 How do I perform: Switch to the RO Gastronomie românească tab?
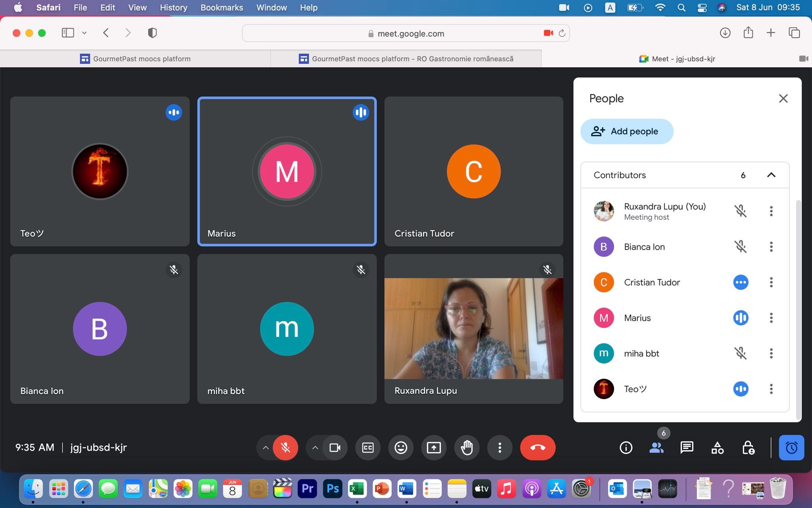click(x=406, y=59)
